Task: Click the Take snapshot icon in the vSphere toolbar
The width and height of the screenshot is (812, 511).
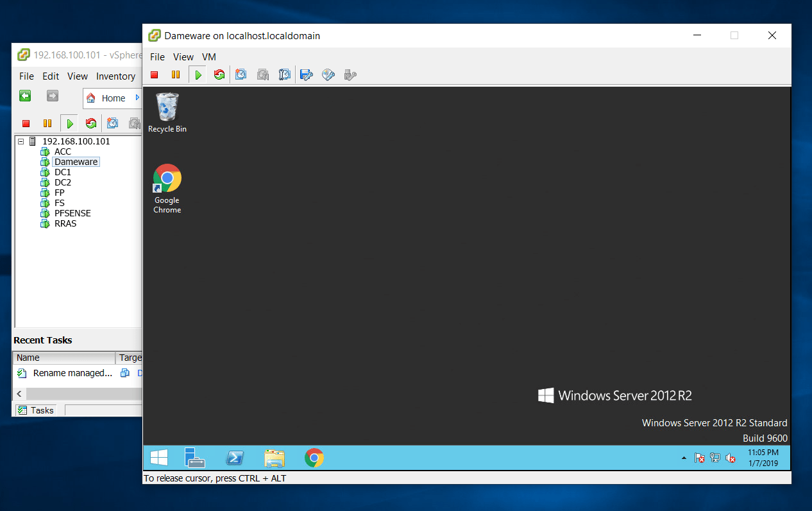Action: 112,123
